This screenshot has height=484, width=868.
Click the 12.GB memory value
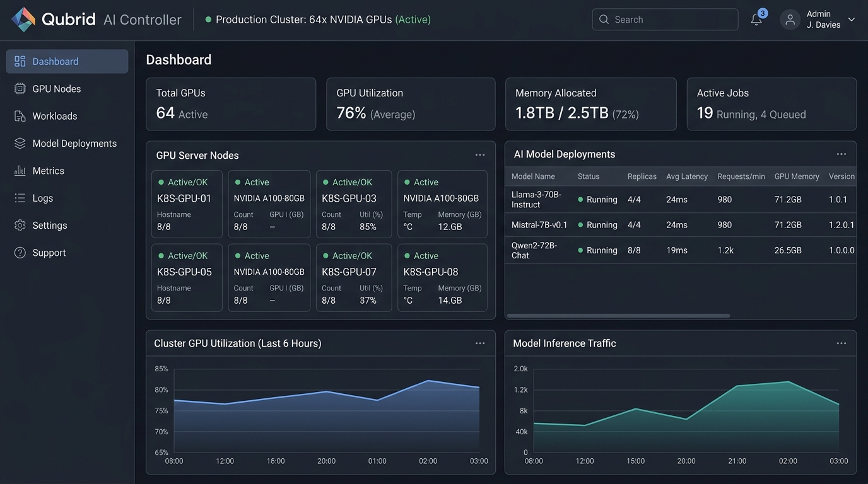[450, 227]
